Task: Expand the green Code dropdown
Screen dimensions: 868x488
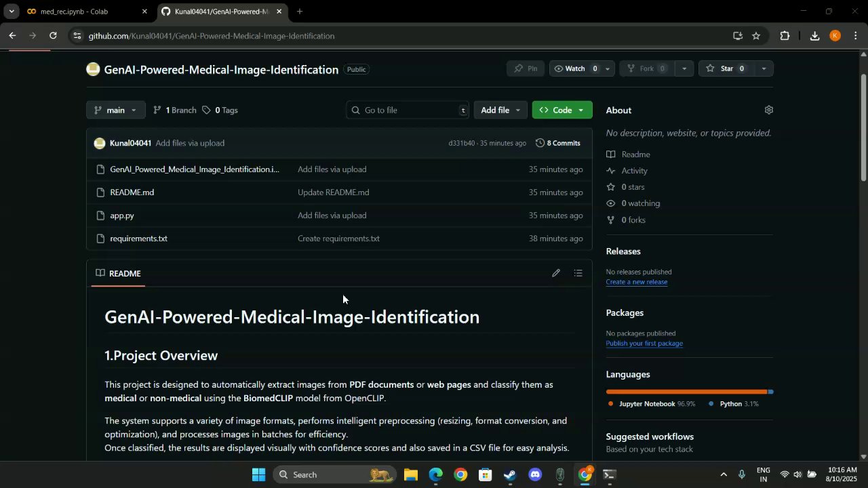Action: click(x=562, y=110)
